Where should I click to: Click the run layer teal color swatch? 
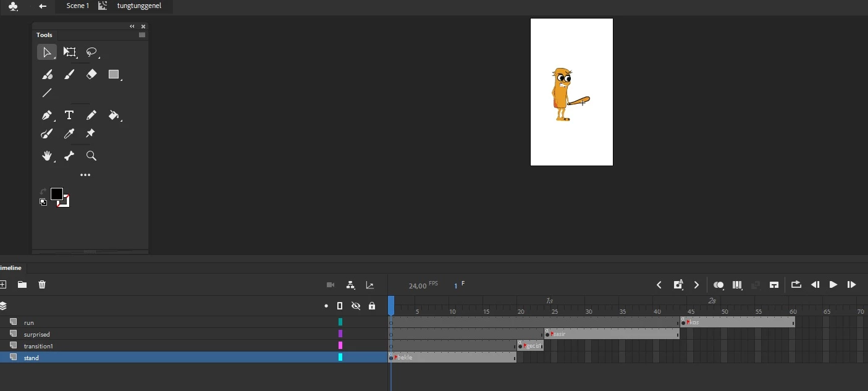click(340, 322)
